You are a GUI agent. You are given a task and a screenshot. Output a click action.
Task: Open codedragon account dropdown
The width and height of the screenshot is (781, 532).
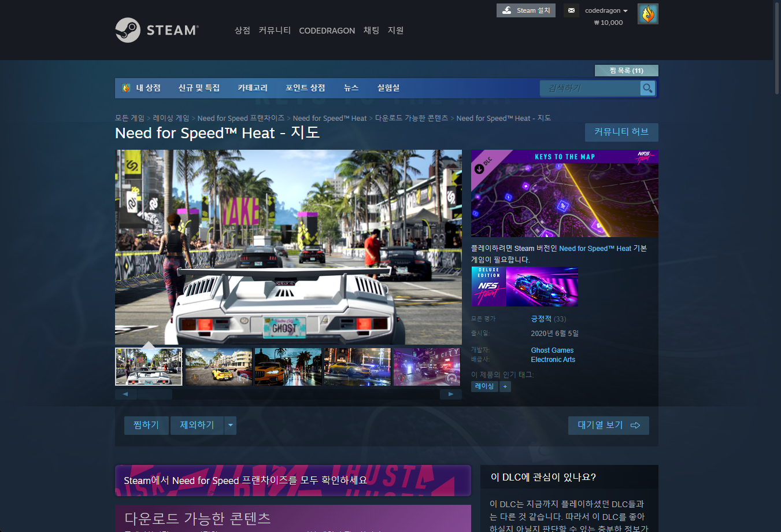click(x=606, y=10)
